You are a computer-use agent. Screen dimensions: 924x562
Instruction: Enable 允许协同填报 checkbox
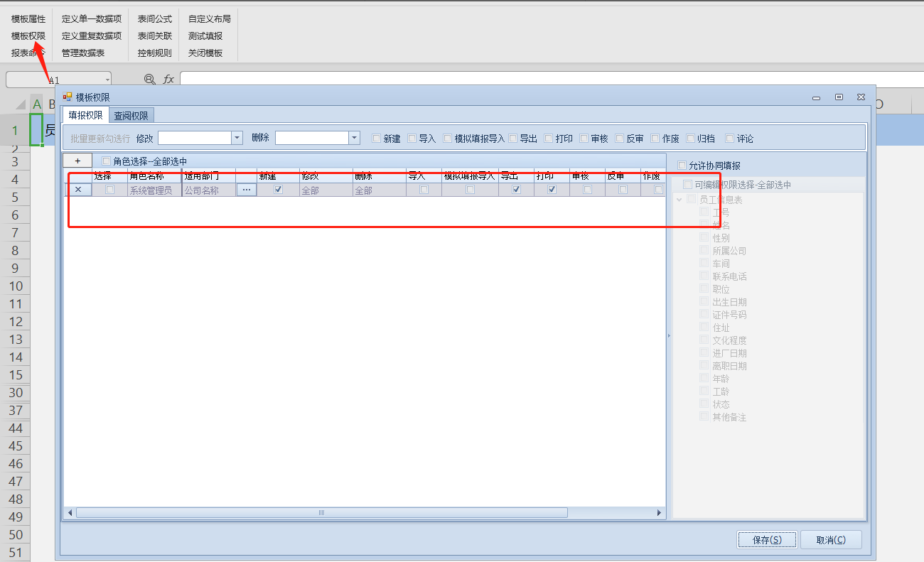tap(682, 166)
